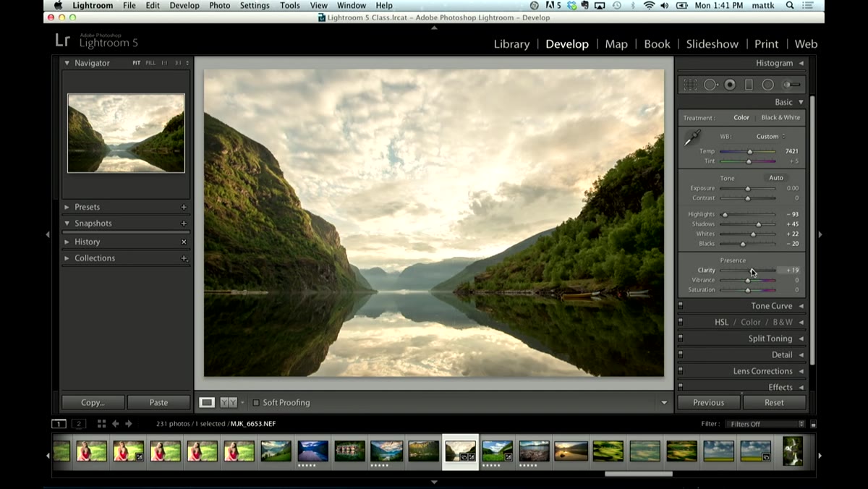
Task: Open Before/After view options arrow
Action: [242, 402]
